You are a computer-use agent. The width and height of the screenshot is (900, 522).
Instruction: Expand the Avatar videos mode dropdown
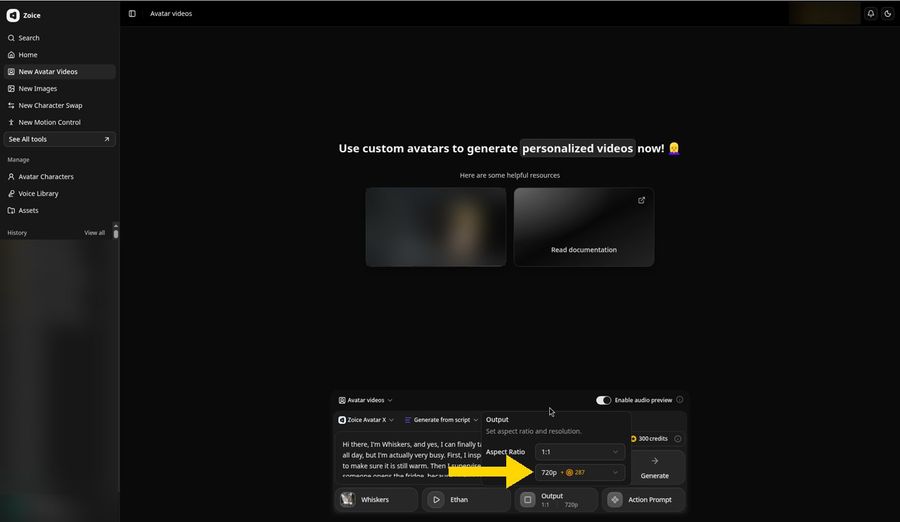click(x=366, y=400)
